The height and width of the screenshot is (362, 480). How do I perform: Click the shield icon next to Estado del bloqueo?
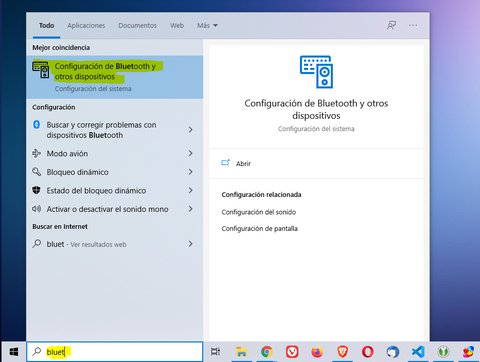(x=36, y=190)
